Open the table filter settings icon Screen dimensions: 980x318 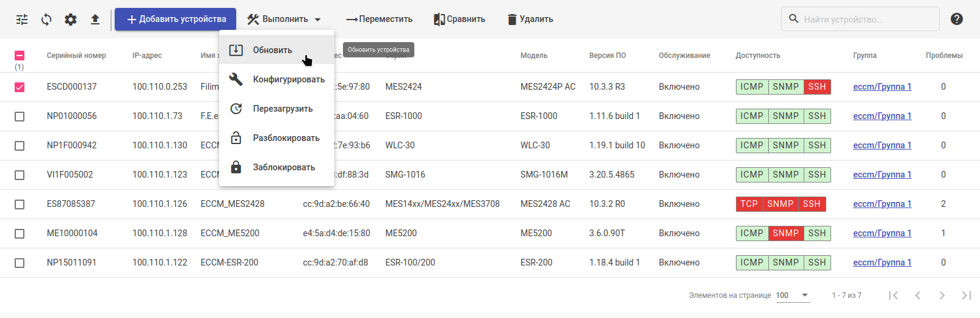(x=22, y=20)
